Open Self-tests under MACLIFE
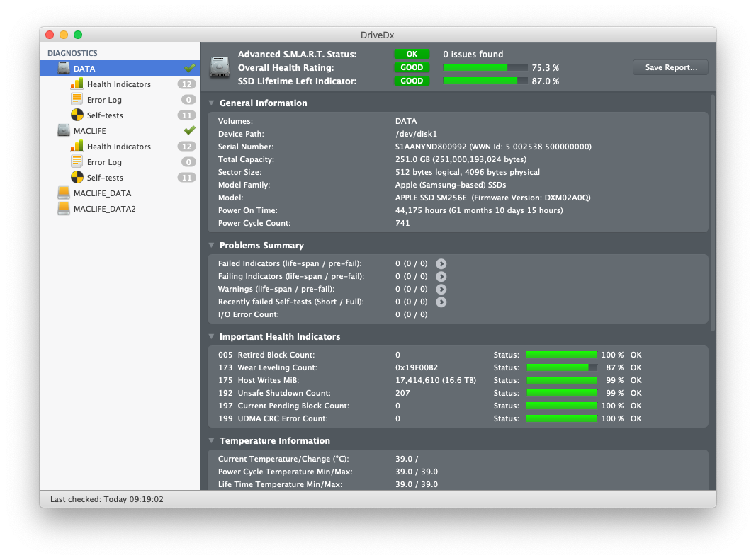Image resolution: width=756 pixels, height=560 pixels. tap(105, 178)
